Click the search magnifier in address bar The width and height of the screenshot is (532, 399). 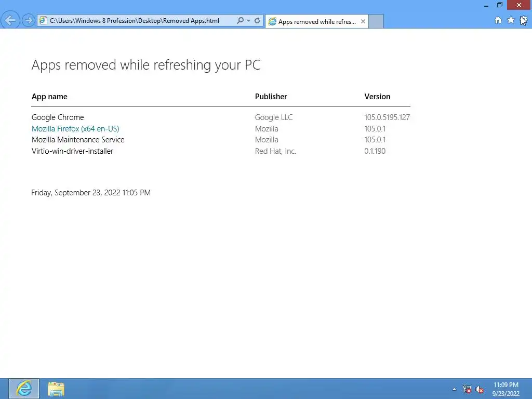pyautogui.click(x=240, y=21)
